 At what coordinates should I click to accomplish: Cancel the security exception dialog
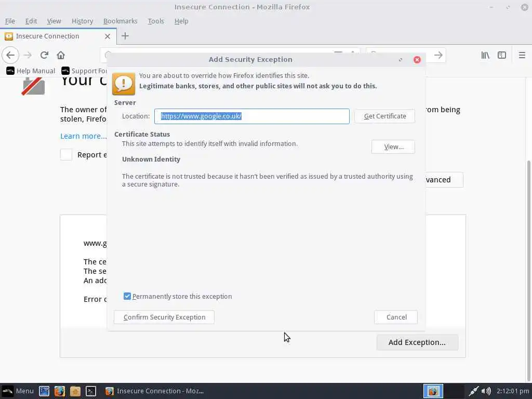(396, 317)
